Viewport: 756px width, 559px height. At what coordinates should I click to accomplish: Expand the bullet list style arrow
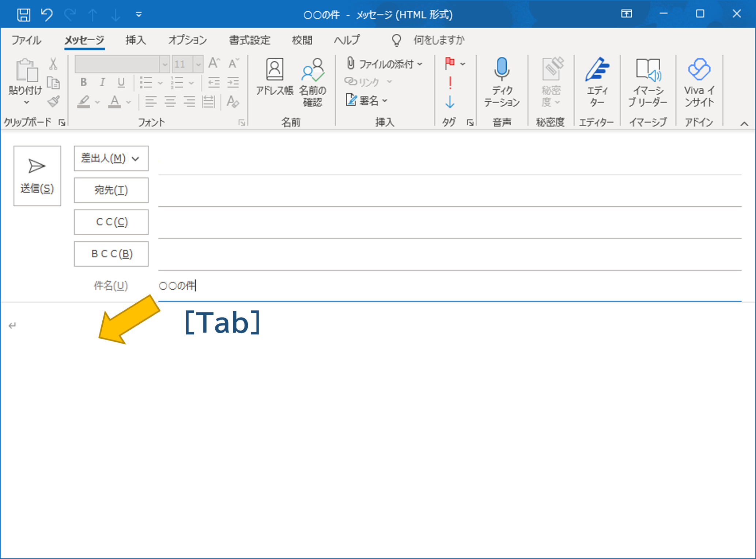click(160, 83)
